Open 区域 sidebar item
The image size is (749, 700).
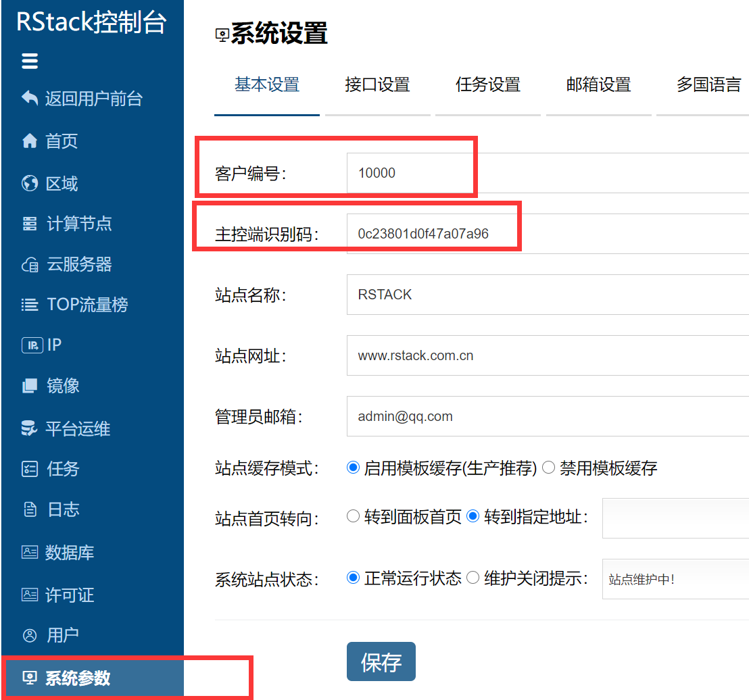pos(61,184)
